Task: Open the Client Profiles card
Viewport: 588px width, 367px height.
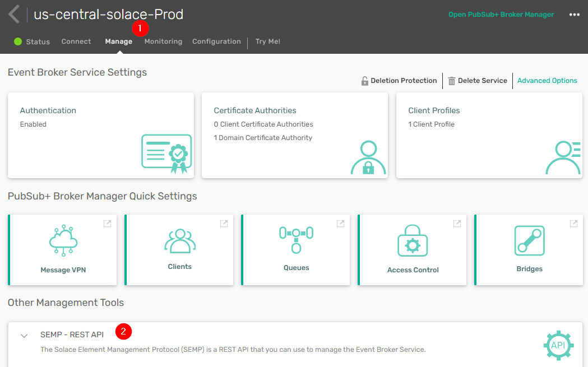Action: coord(489,135)
